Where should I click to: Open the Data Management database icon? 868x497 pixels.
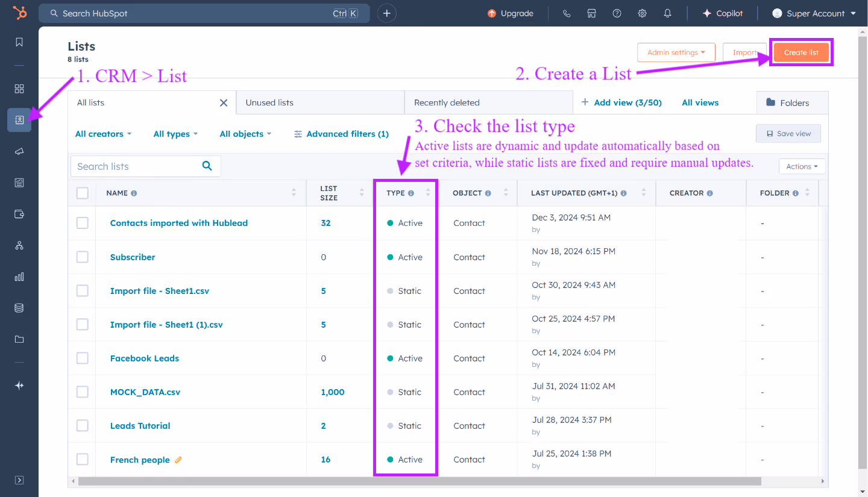[x=19, y=308]
